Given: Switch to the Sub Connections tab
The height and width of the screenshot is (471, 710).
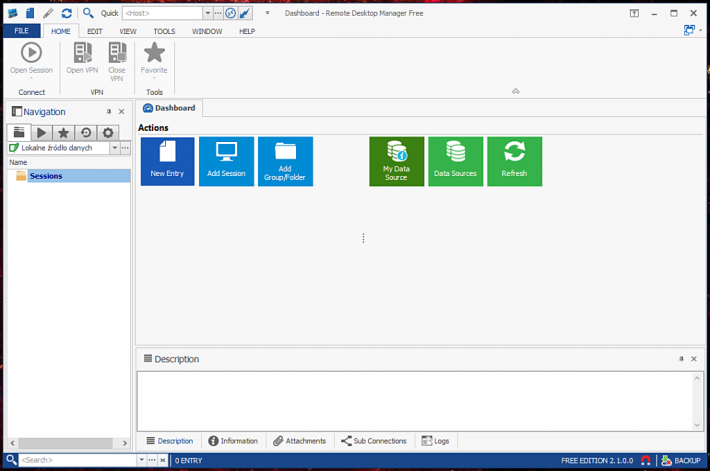Looking at the screenshot, I should click(374, 441).
